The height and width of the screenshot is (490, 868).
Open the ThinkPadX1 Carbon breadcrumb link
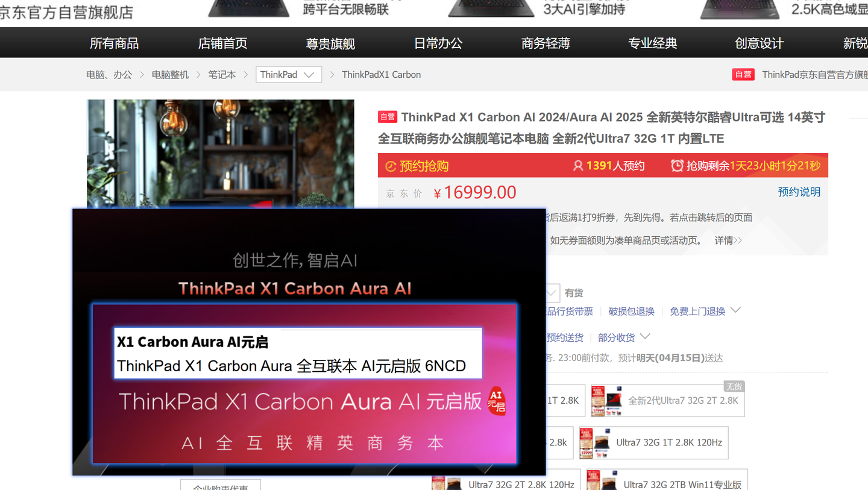[x=381, y=75]
